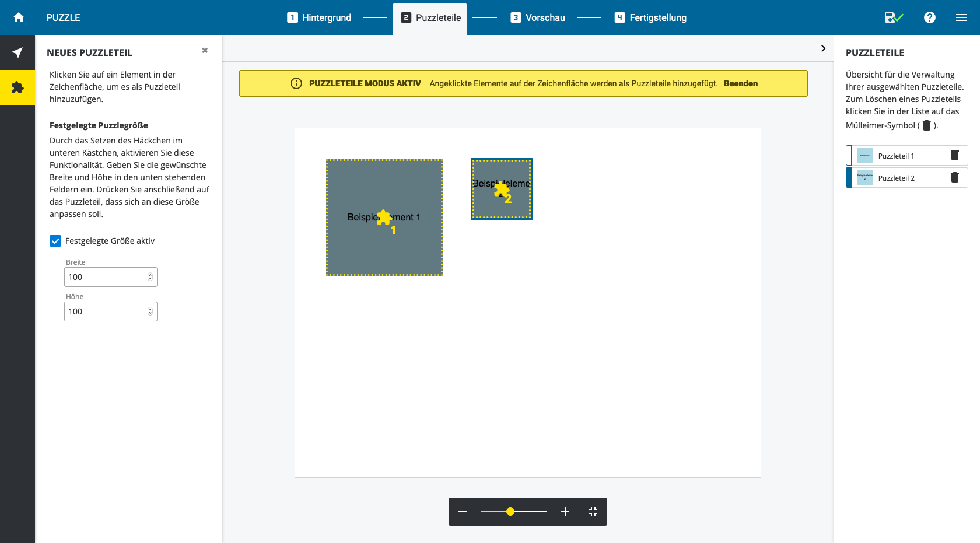Open the help question mark icon
The height and width of the screenshot is (543, 980).
(930, 17)
